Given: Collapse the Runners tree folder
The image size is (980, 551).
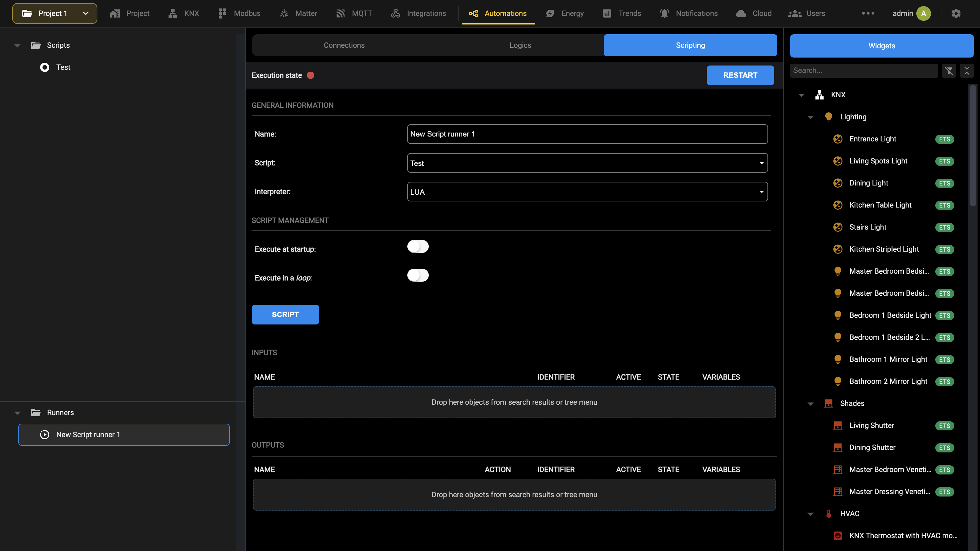Looking at the screenshot, I should pyautogui.click(x=17, y=413).
